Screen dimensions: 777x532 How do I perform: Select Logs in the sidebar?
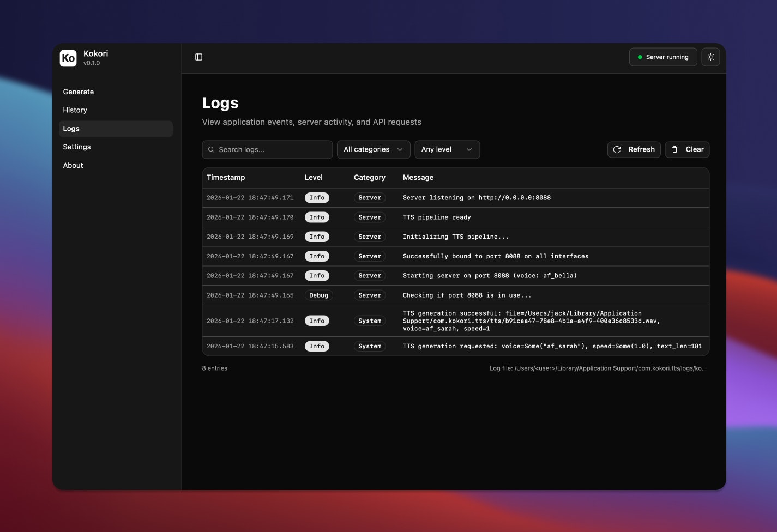tap(116, 129)
